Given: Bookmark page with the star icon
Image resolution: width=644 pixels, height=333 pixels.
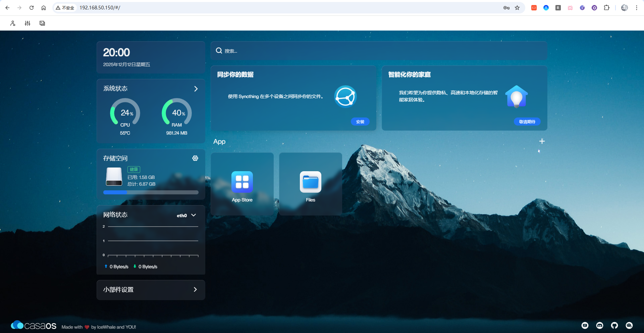Looking at the screenshot, I should [x=517, y=8].
